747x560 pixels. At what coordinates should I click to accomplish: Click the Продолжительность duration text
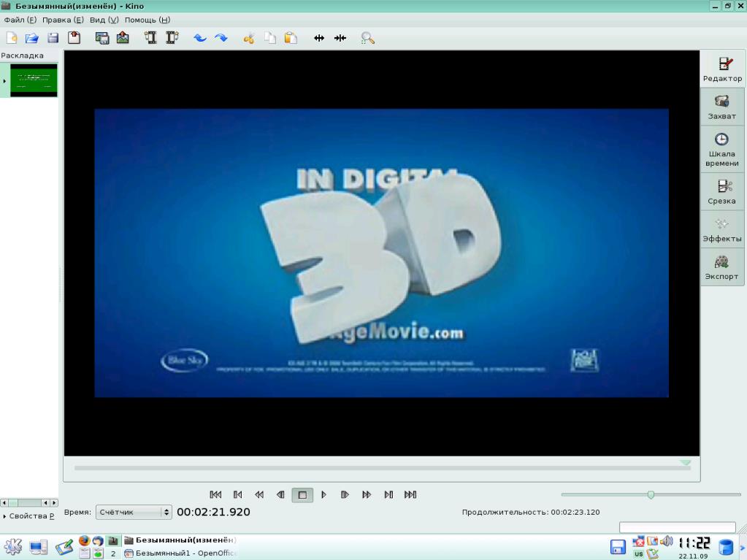click(x=531, y=513)
